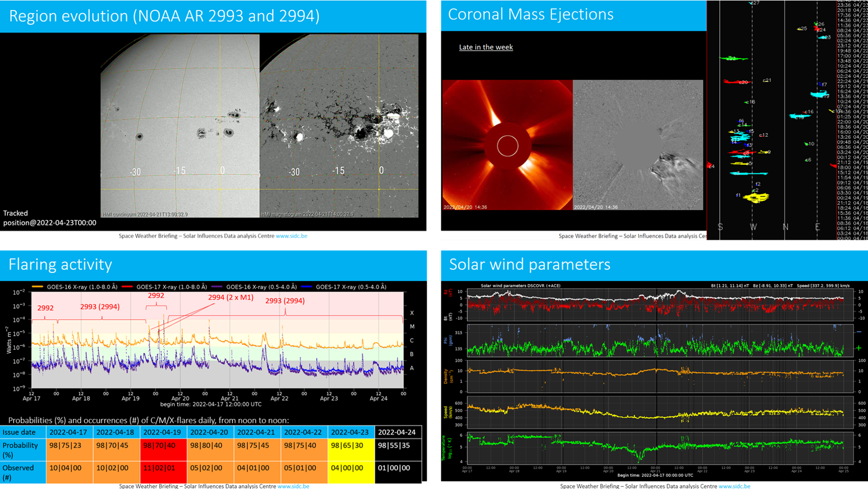Select the 'Probability (%)' row header
Image resolution: width=868 pixels, height=489 pixels.
(x=23, y=450)
